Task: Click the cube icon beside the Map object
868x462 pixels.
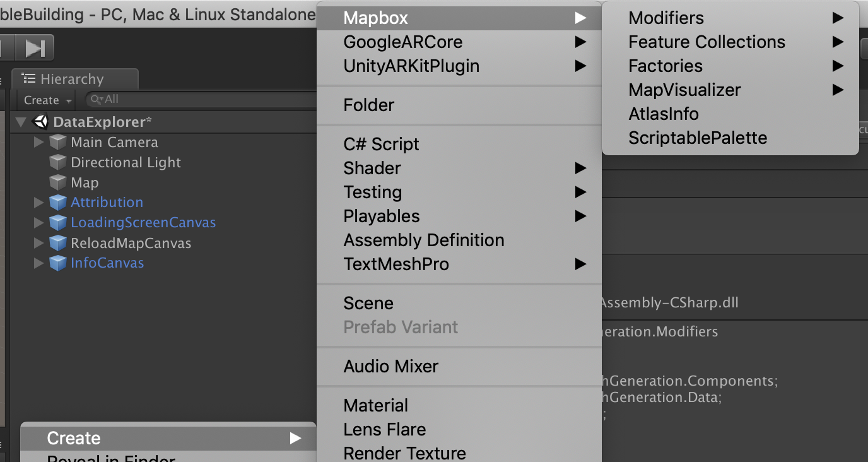Action: point(57,182)
